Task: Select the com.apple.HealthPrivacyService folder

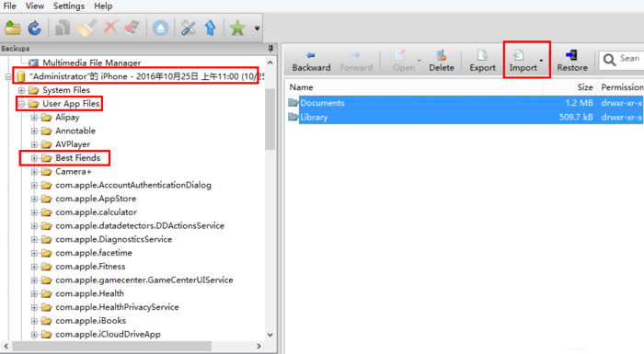Action: [117, 307]
